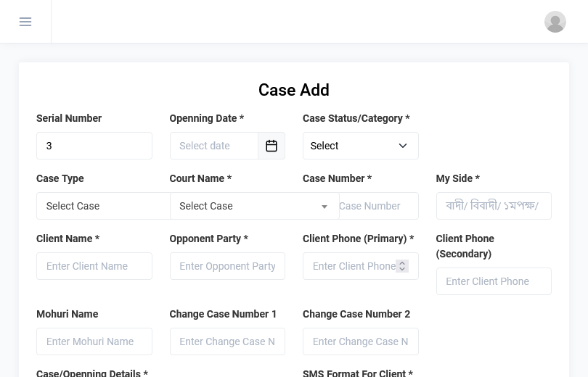Click the Case Number input field

coord(377,206)
